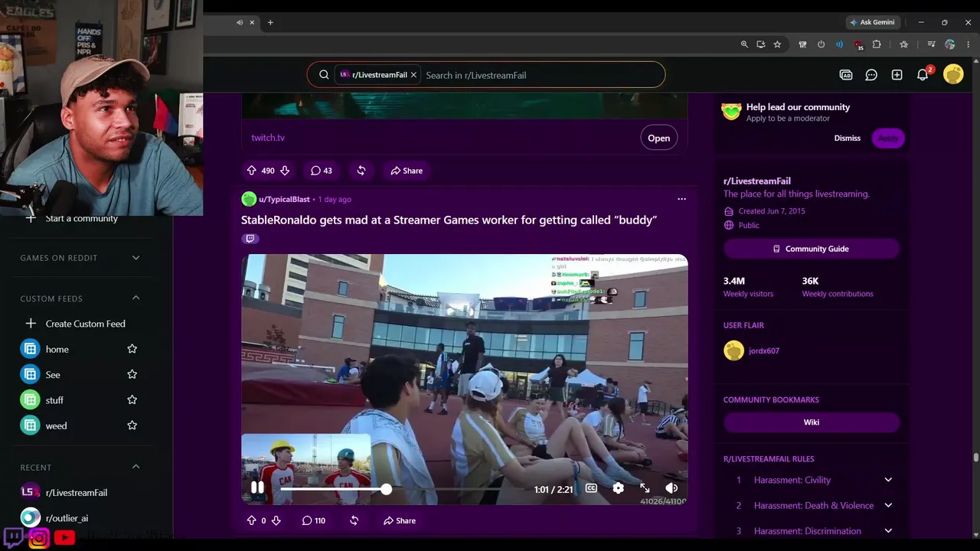Click the Open button on the twitch.tv link
Image resolution: width=980 pixels, height=551 pixels.
pos(658,138)
